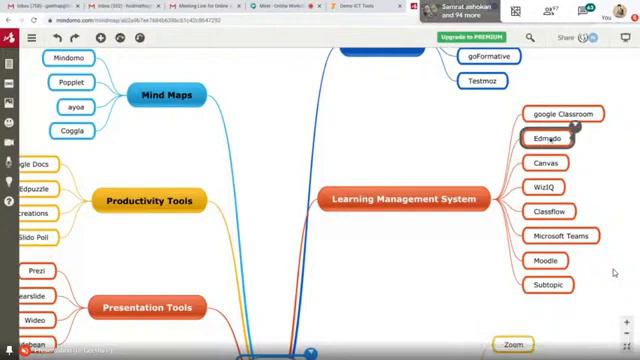640x360 pixels.
Task: Select the ayoa subtopic node
Action: 76,107
